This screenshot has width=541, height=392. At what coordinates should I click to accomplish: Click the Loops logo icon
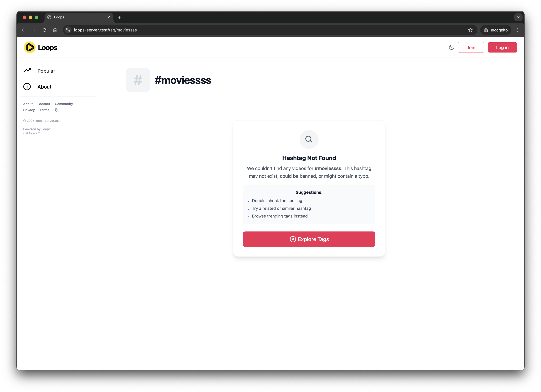point(30,47)
